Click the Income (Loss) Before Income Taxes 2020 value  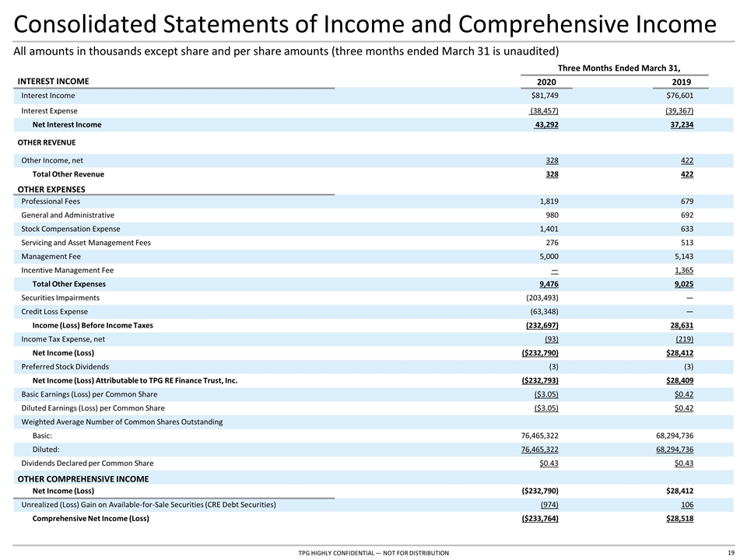click(542, 326)
